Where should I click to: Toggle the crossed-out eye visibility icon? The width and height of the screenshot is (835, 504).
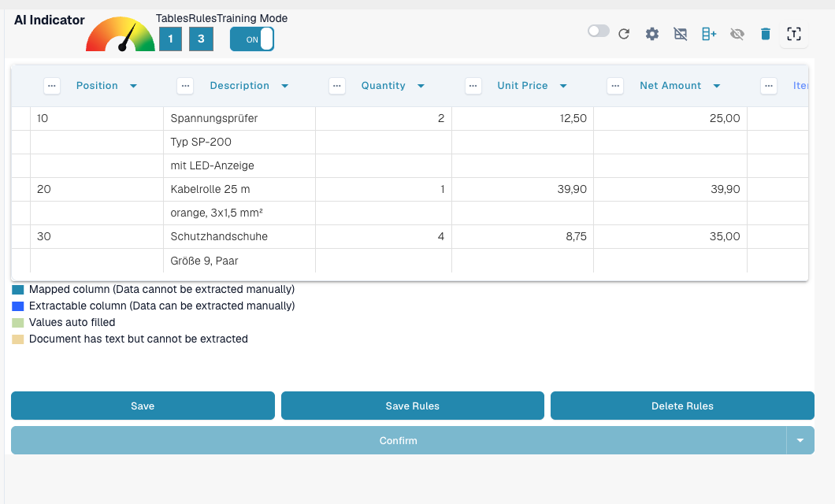pyautogui.click(x=737, y=34)
